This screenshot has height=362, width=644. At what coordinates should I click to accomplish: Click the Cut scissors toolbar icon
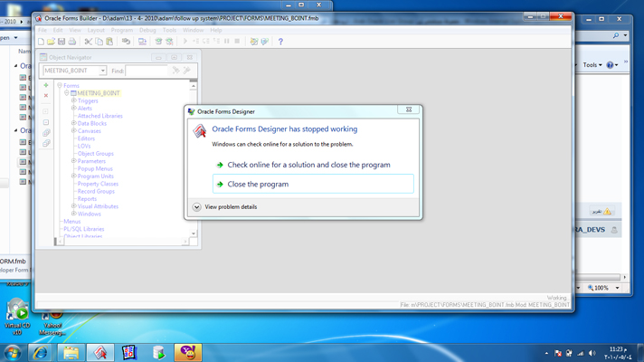click(x=88, y=42)
